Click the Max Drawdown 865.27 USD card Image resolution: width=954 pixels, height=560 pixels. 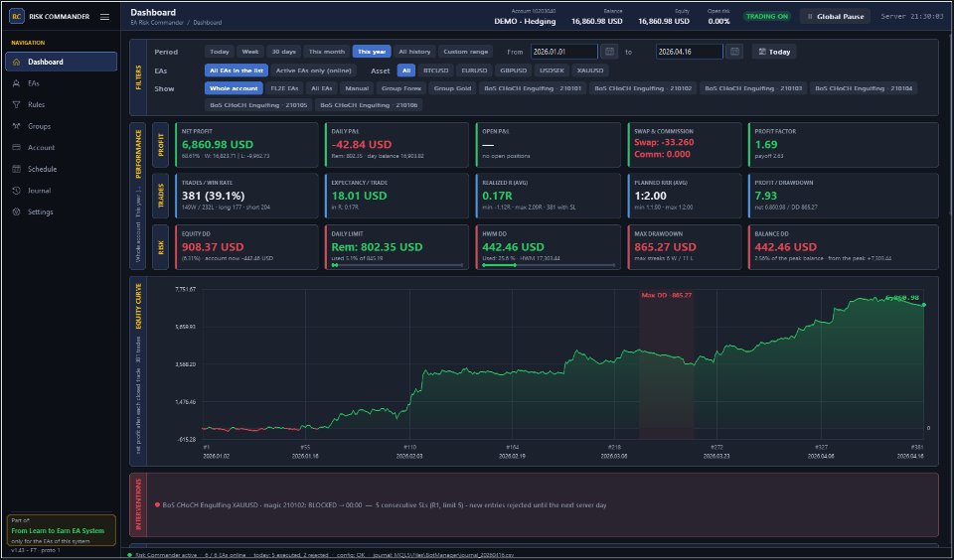pyautogui.click(x=685, y=247)
